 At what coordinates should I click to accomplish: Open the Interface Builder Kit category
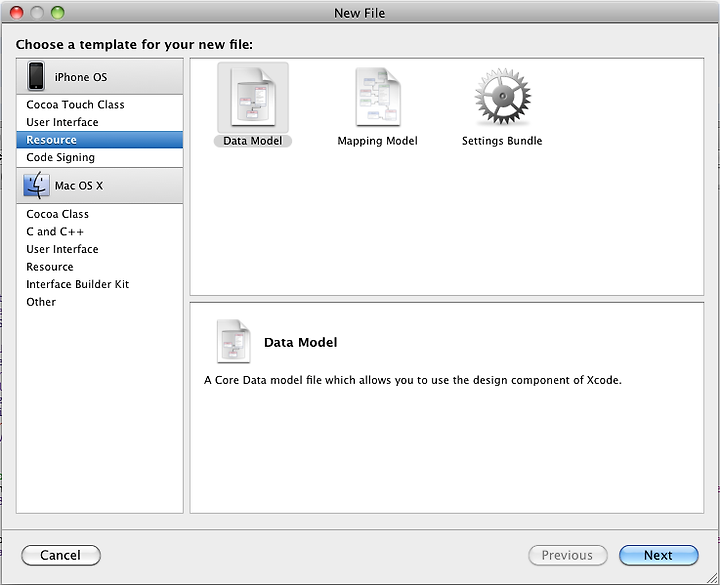click(100, 284)
